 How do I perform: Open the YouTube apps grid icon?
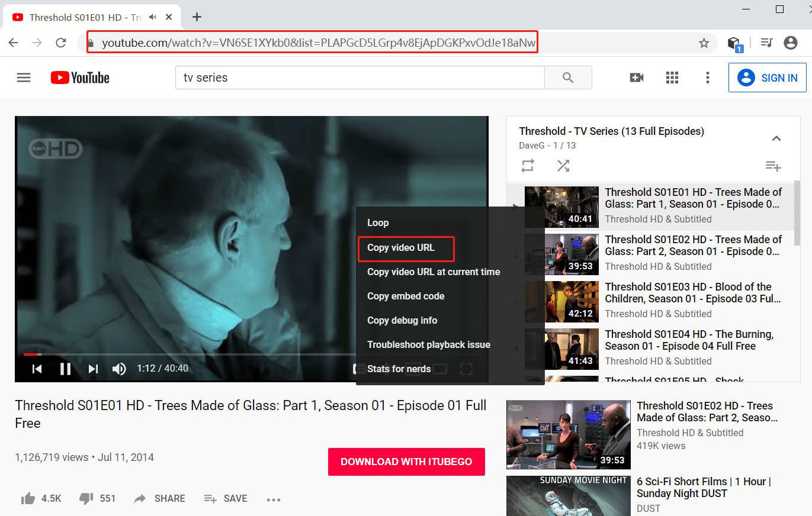[672, 78]
